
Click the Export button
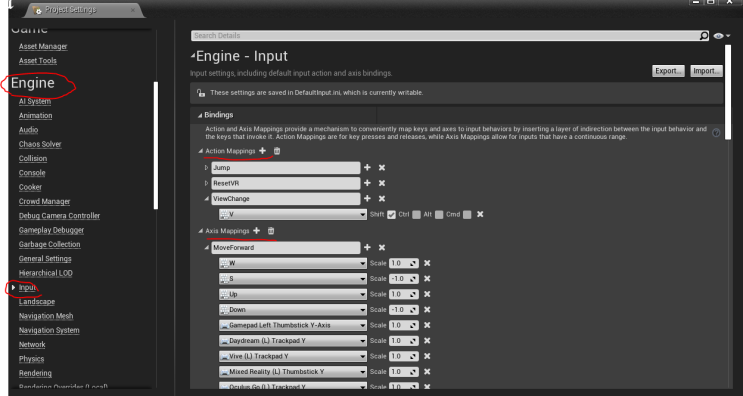668,71
